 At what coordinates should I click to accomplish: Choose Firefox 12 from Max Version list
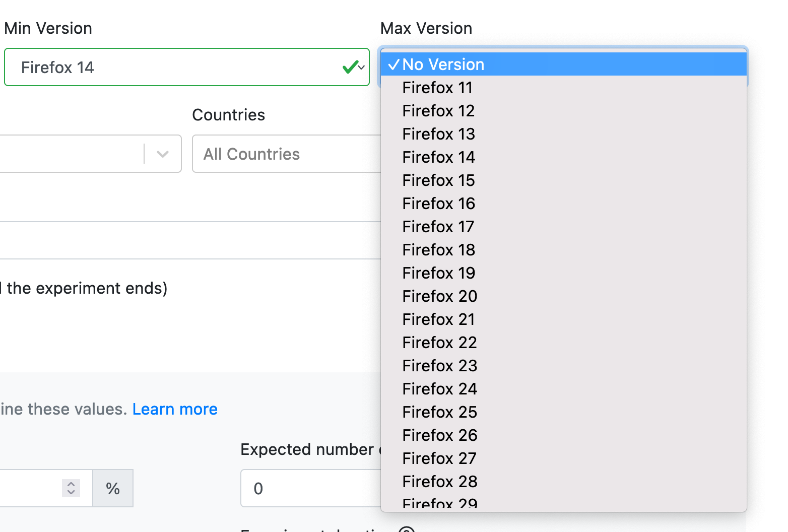(x=563, y=111)
